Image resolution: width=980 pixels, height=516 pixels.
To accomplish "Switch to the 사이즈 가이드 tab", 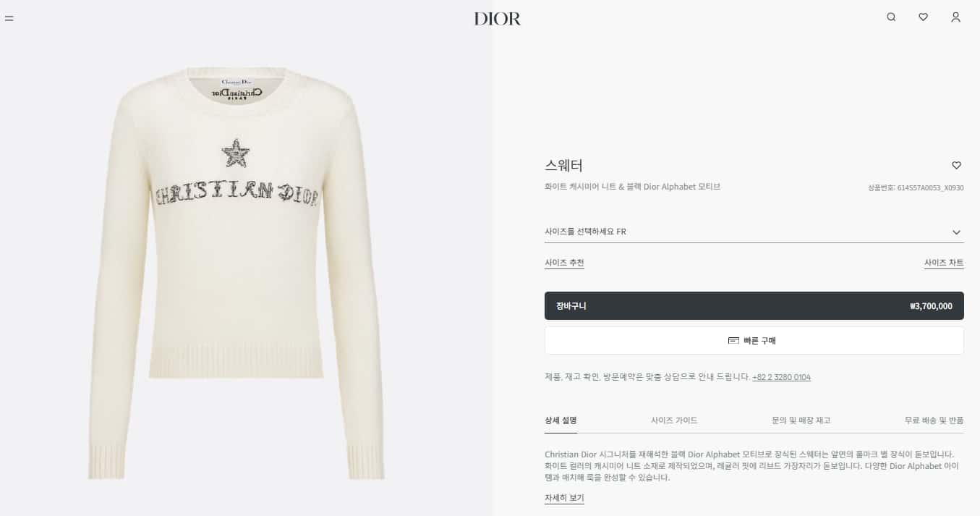I will [674, 420].
